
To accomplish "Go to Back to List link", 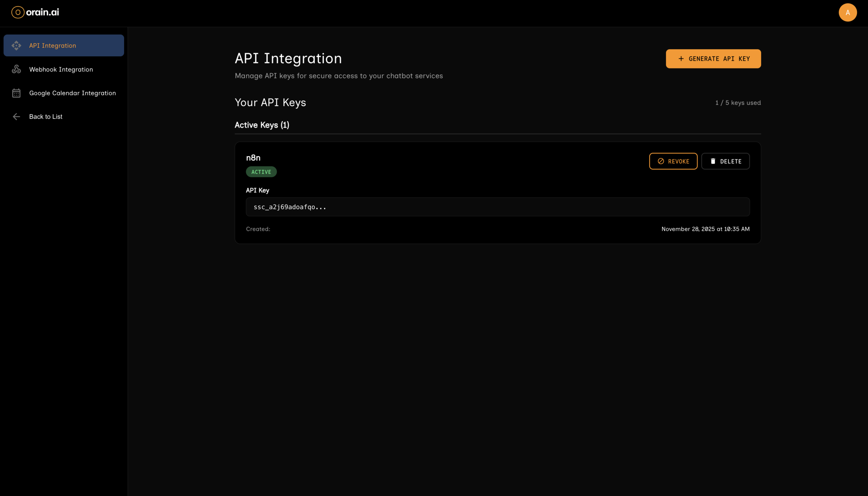I will point(46,117).
